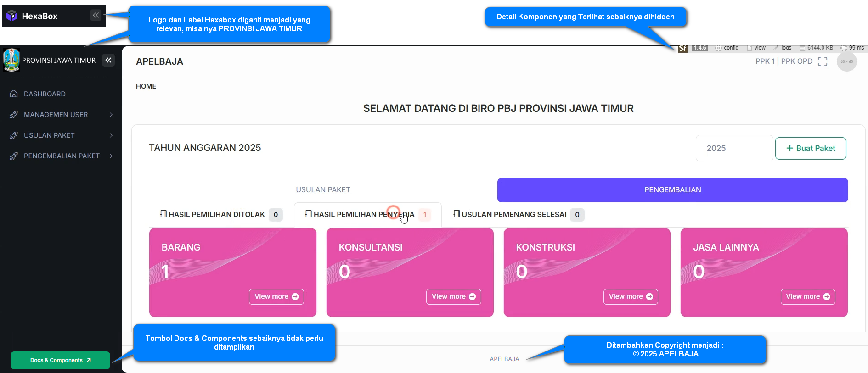
Task: Click the KONSULTANSI card title
Action: click(371, 247)
